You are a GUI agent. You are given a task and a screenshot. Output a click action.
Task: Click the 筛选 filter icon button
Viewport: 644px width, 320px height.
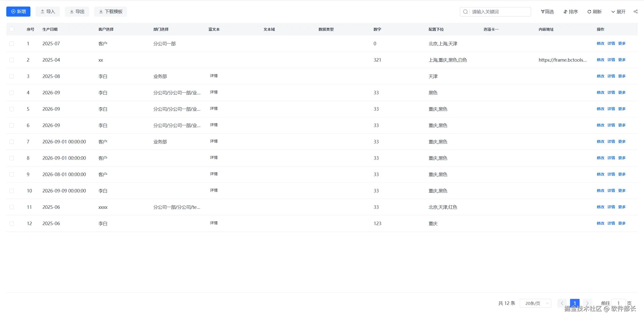547,12
